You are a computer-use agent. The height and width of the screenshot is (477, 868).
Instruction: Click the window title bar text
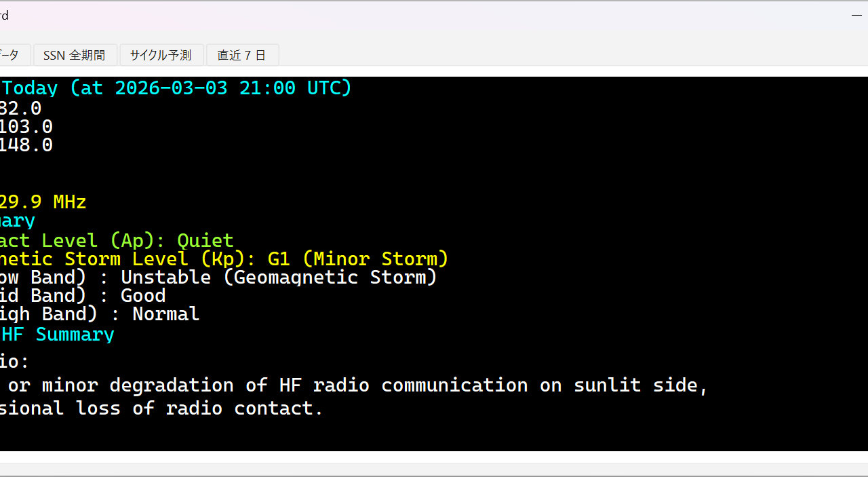[4, 15]
